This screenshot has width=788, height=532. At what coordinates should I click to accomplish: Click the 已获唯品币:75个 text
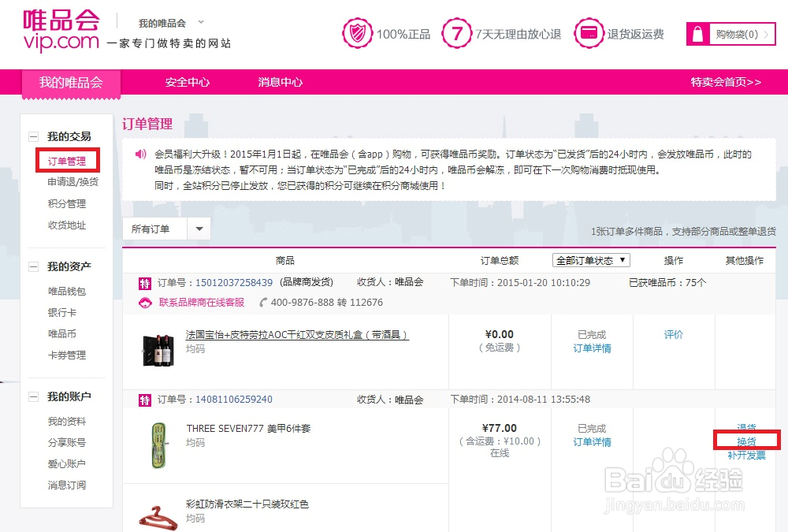(x=667, y=283)
